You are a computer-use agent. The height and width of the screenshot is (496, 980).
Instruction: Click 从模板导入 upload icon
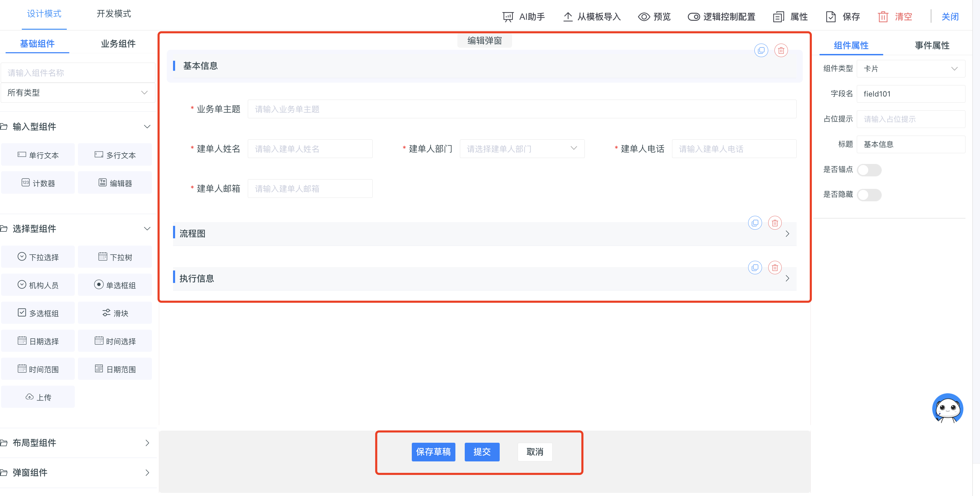pos(568,17)
